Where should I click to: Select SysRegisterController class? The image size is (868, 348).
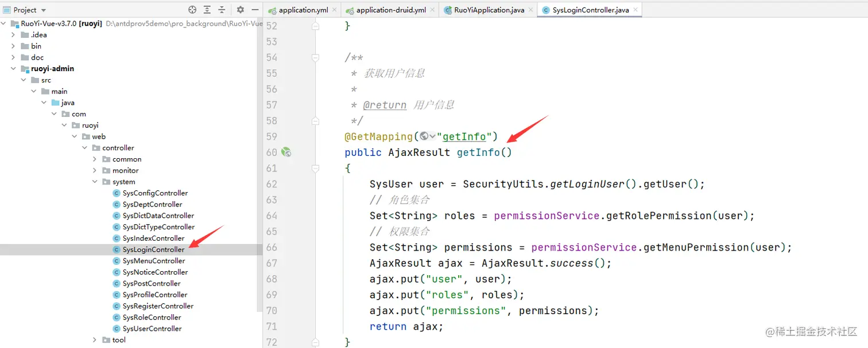coord(158,306)
